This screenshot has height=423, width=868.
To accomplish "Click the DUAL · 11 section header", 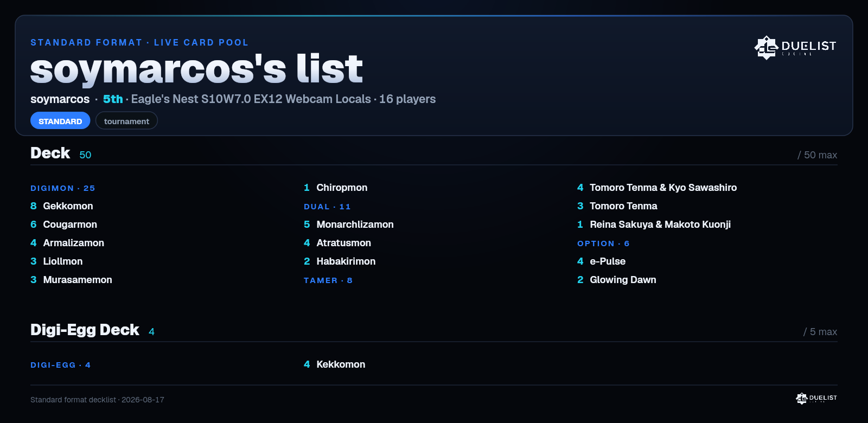I will pyautogui.click(x=327, y=207).
